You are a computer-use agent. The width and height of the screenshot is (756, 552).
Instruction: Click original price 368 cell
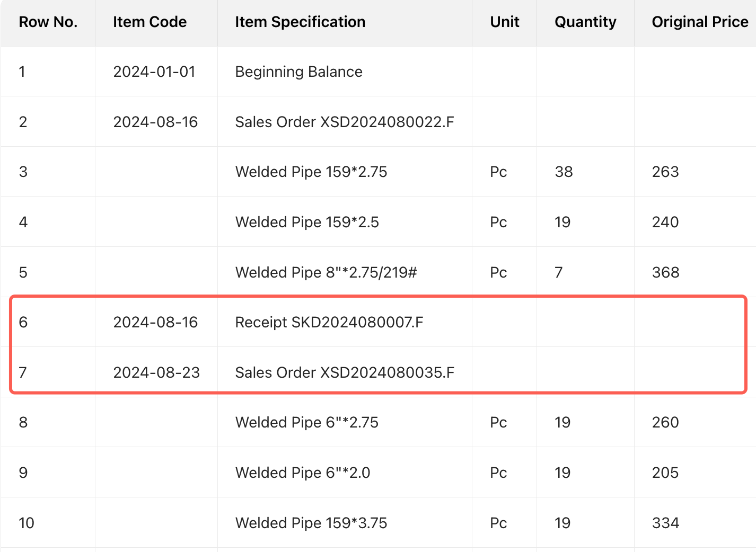[665, 273]
